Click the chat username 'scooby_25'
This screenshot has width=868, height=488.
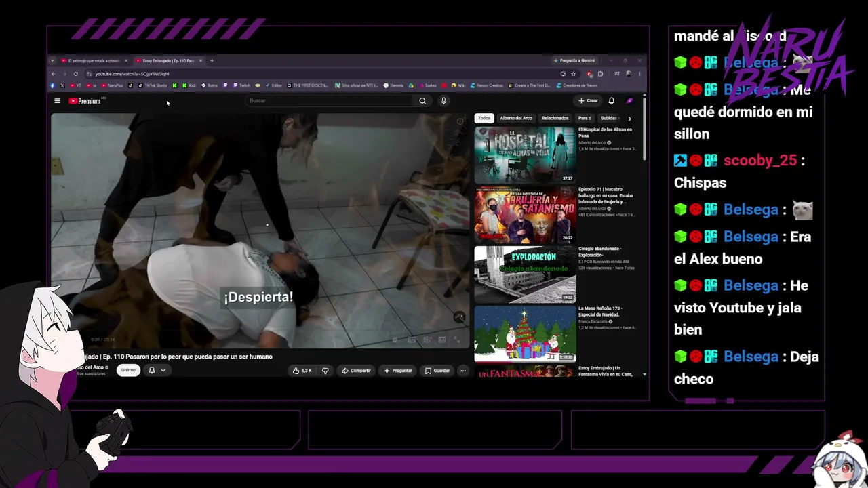pyautogui.click(x=760, y=161)
